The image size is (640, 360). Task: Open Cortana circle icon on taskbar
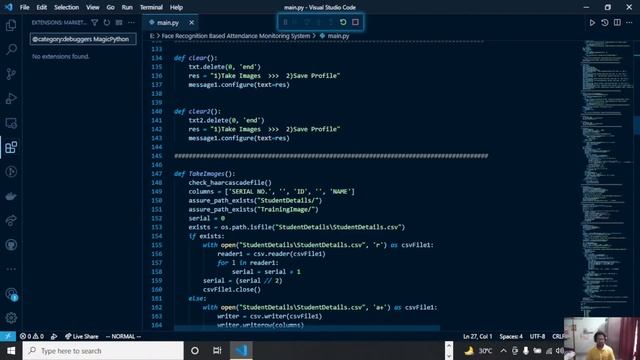tap(195, 351)
